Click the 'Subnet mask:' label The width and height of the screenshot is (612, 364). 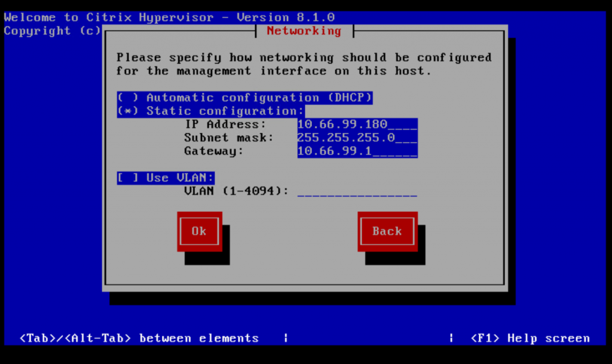coord(229,137)
